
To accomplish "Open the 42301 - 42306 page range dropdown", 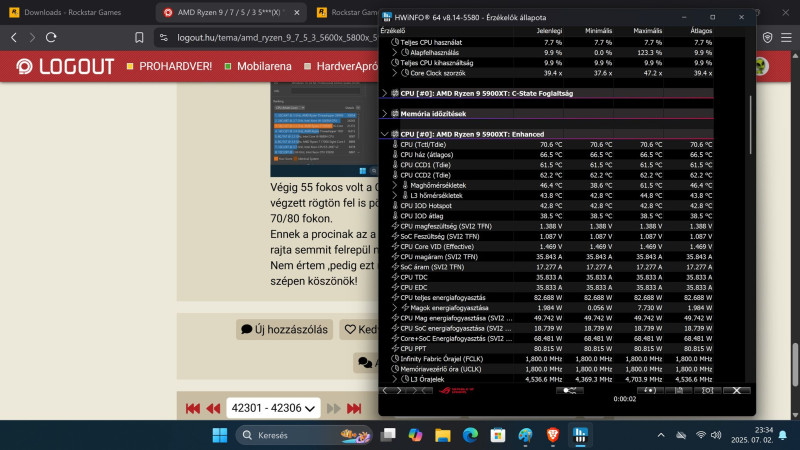I will 273,408.
